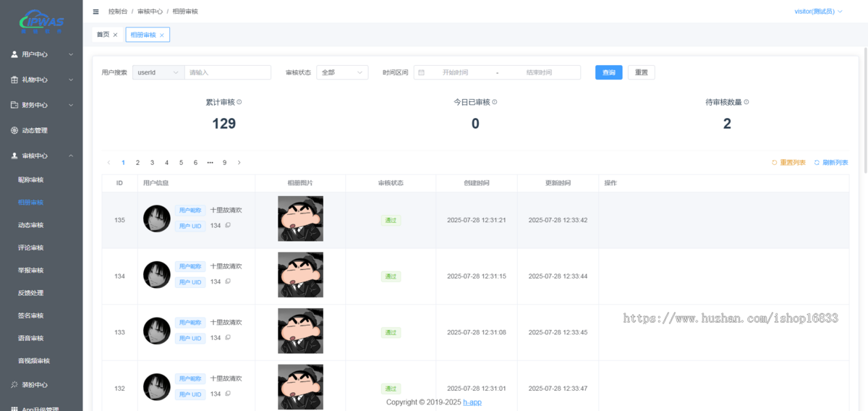The height and width of the screenshot is (411, 868).
Task: Expand the 礼物中心 sidebar menu
Action: 41,80
